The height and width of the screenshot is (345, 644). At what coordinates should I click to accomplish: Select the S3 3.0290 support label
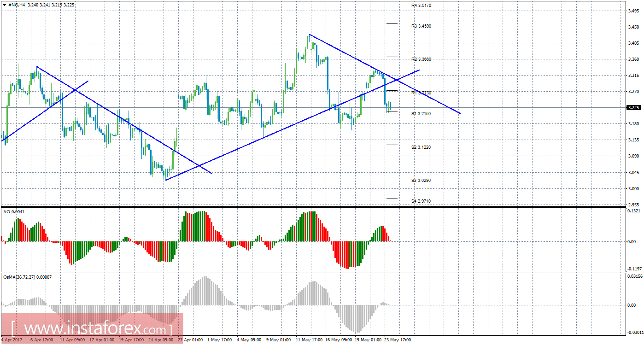[421, 181]
